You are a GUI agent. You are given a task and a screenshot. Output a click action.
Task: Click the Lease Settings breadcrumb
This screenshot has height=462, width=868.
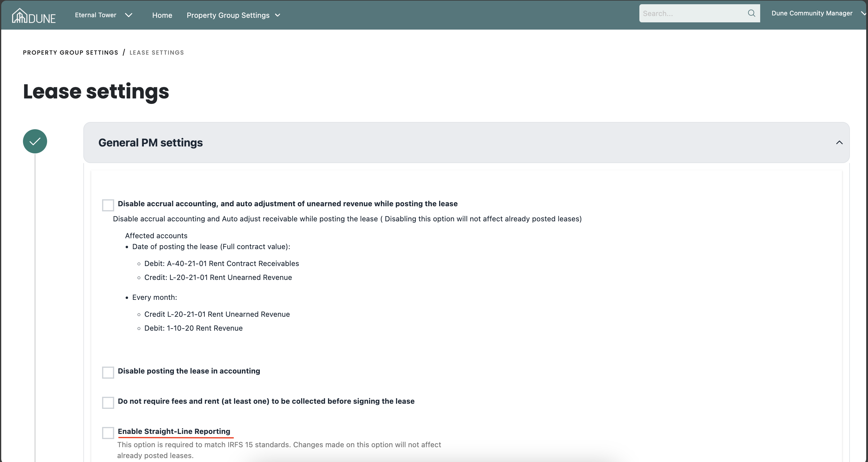157,53
